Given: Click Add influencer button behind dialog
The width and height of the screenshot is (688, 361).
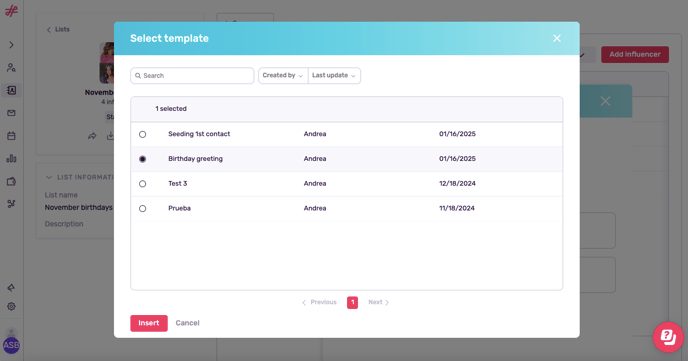Looking at the screenshot, I should tap(635, 54).
